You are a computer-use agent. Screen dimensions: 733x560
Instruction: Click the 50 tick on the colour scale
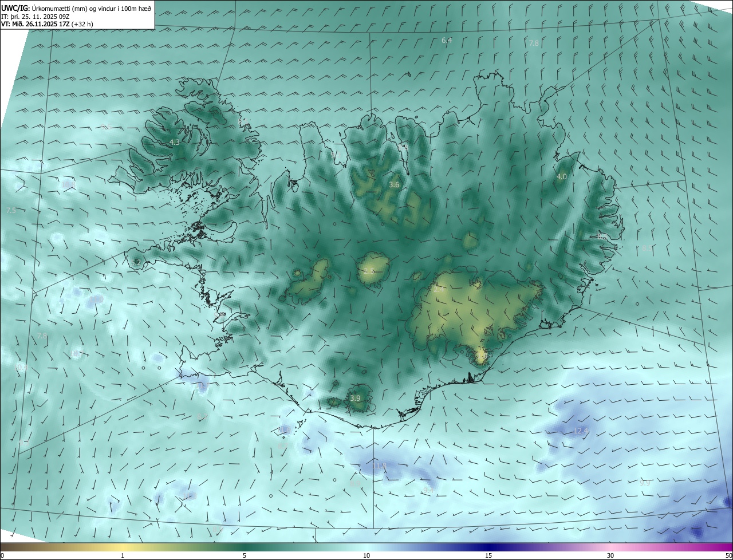(728, 555)
